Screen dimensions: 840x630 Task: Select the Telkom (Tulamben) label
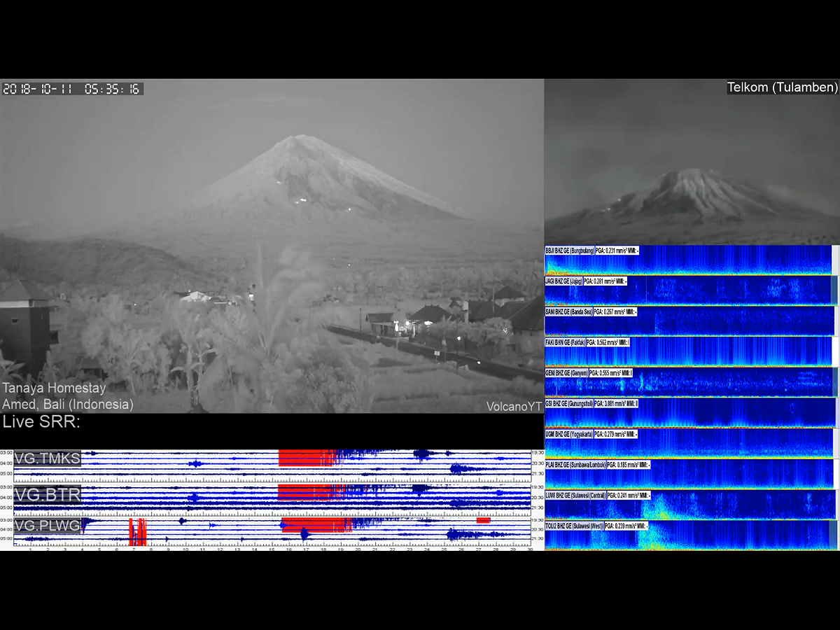[782, 87]
